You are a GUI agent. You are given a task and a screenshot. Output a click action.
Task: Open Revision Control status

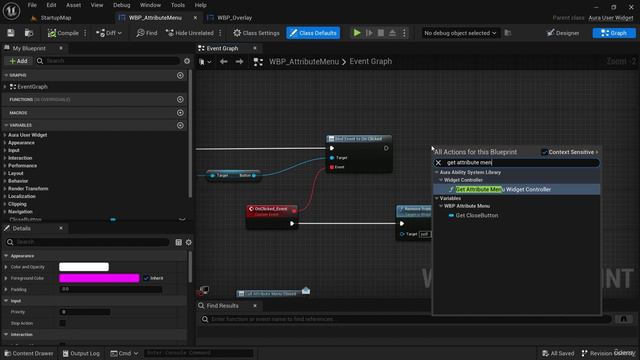click(609, 353)
